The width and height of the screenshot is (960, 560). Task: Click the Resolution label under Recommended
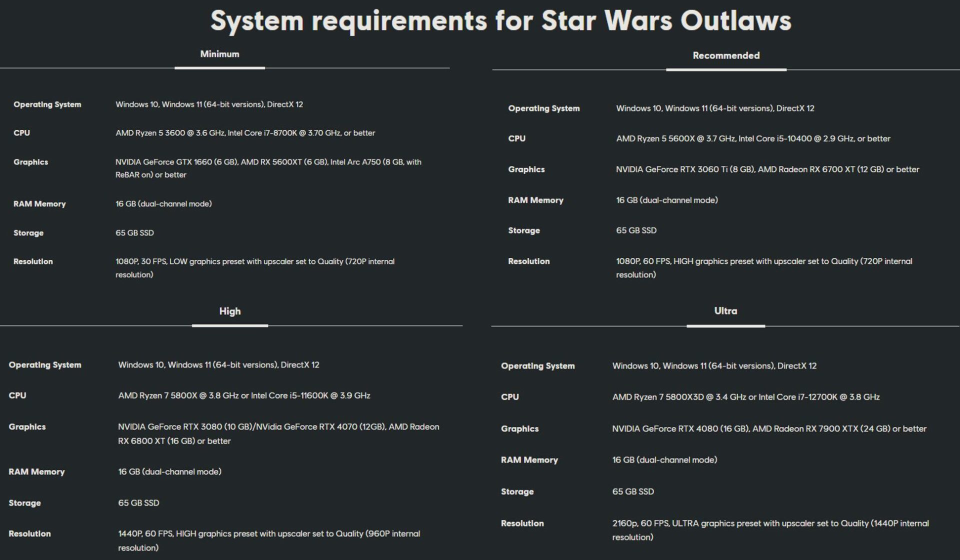coord(528,260)
